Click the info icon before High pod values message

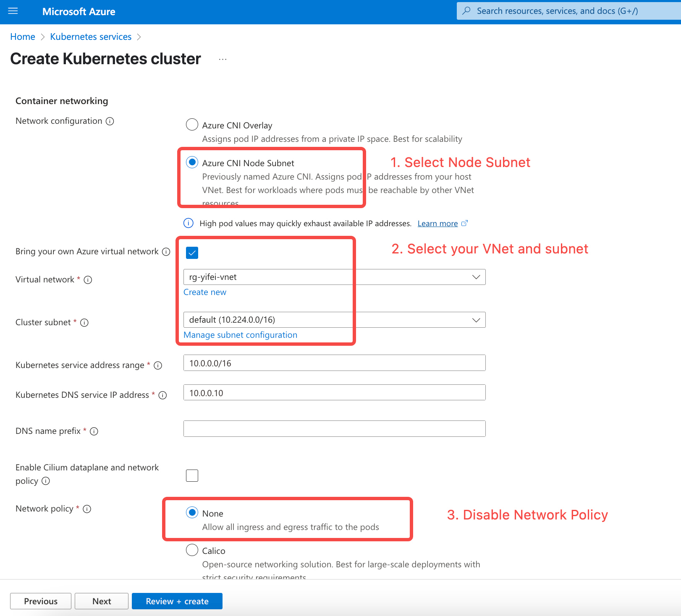click(x=189, y=223)
